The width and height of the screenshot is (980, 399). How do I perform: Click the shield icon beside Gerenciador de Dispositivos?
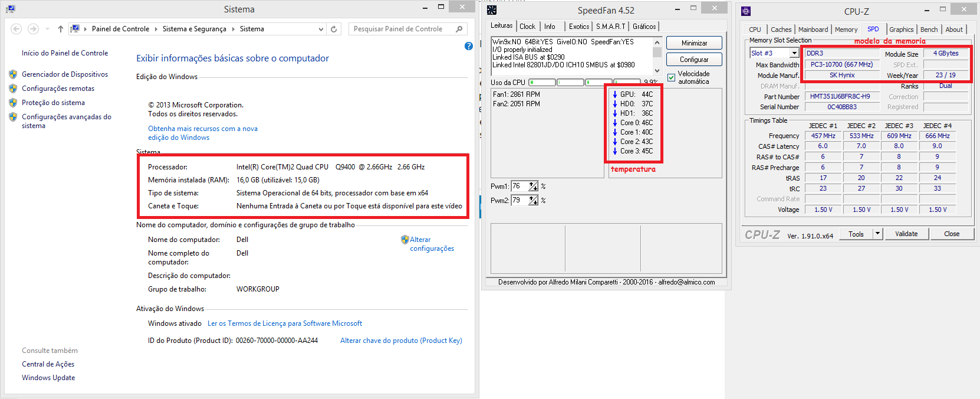(x=13, y=74)
